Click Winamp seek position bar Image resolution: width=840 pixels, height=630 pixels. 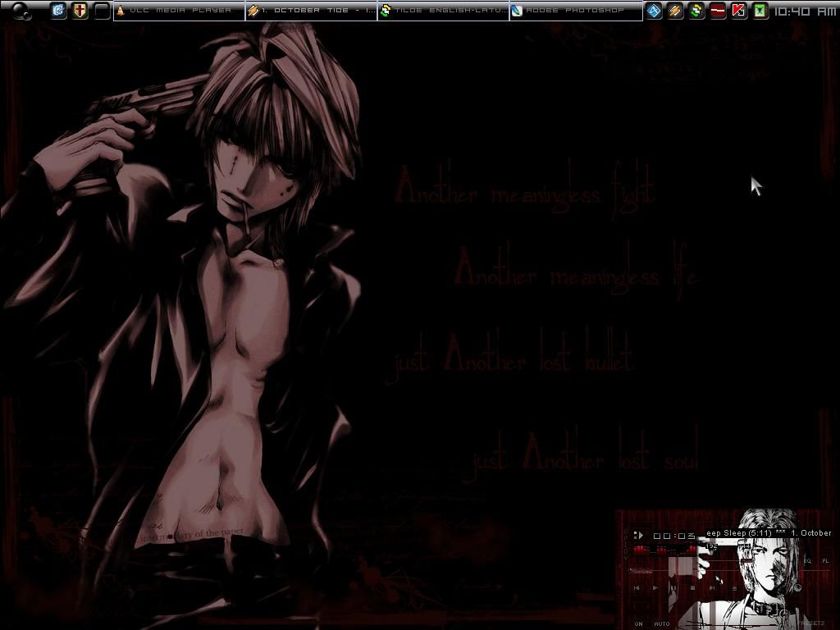pos(729,571)
